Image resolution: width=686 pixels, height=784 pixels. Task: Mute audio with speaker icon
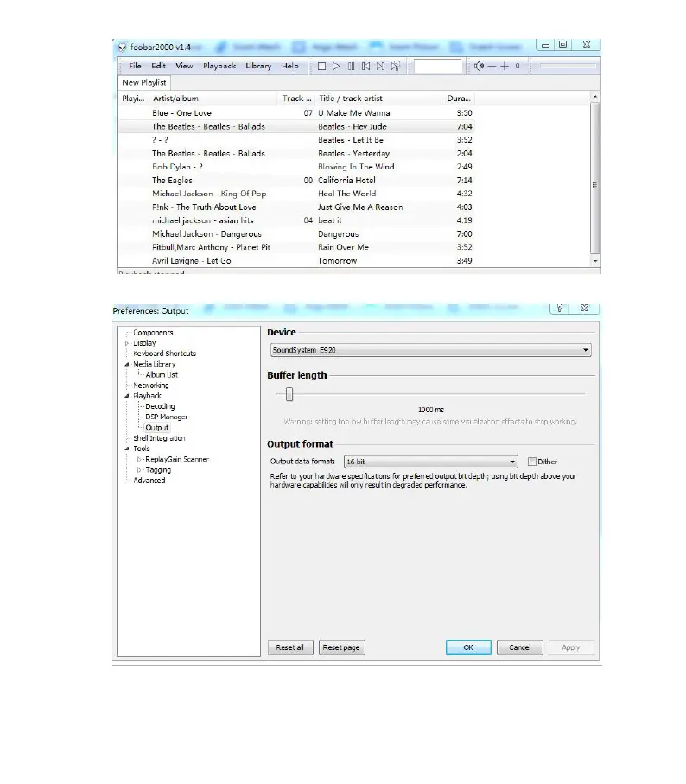click(479, 66)
